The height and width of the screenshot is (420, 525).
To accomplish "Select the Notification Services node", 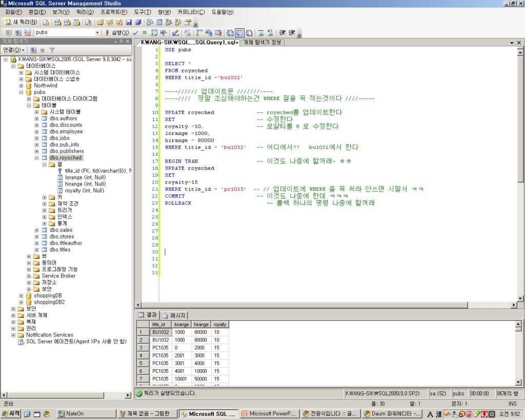I will tap(50, 335).
